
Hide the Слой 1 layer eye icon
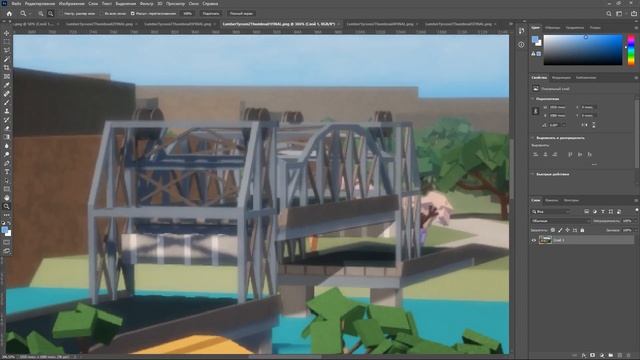[533, 240]
